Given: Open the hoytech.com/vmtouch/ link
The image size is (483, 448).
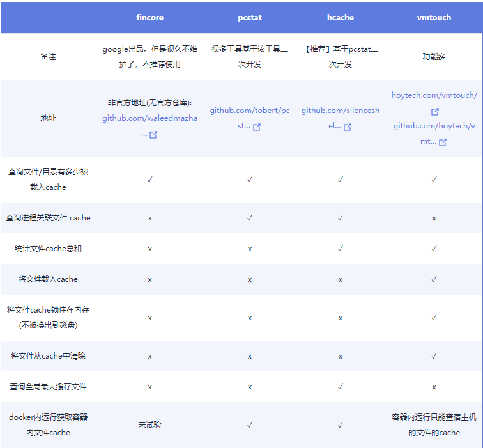Looking at the screenshot, I should pos(434,95).
